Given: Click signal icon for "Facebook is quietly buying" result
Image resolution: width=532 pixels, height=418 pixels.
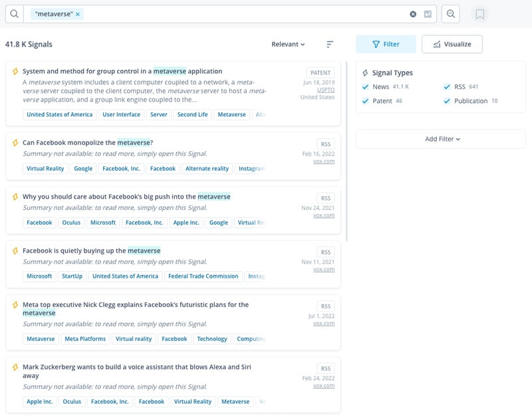Looking at the screenshot, I should coord(15,251).
